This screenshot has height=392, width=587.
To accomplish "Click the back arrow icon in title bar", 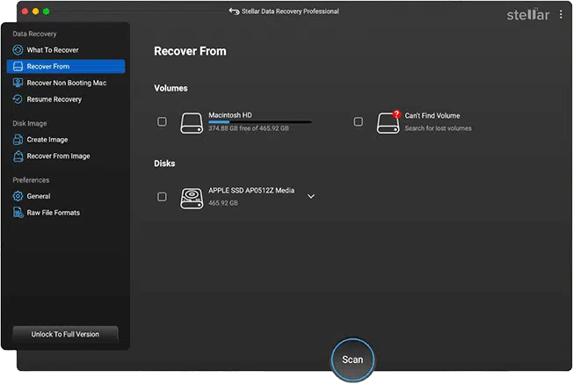I will point(234,11).
